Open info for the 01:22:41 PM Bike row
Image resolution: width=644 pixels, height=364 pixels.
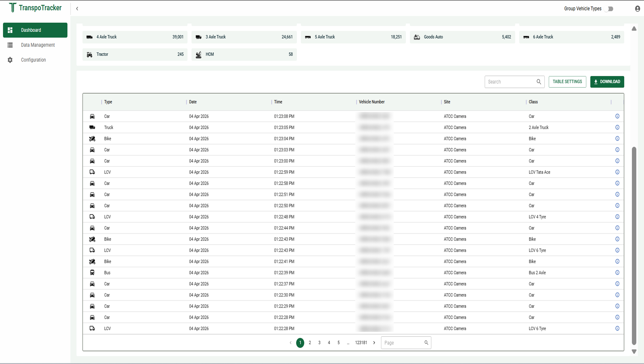(617, 261)
